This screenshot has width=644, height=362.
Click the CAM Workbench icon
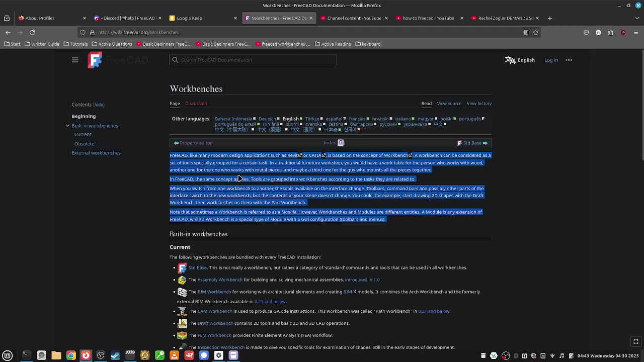tap(182, 312)
